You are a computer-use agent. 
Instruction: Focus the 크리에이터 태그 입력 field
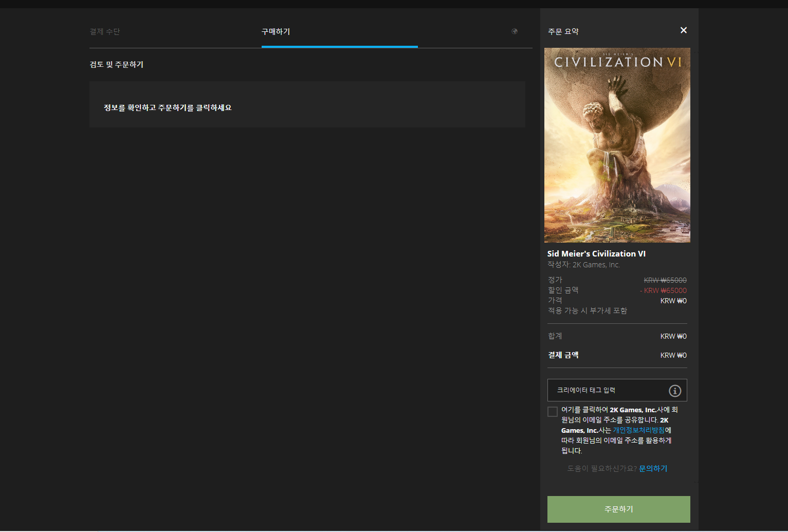tap(617, 390)
